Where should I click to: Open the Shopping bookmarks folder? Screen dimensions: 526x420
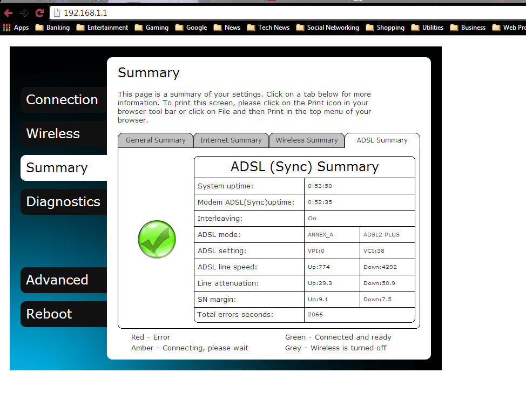click(x=385, y=28)
